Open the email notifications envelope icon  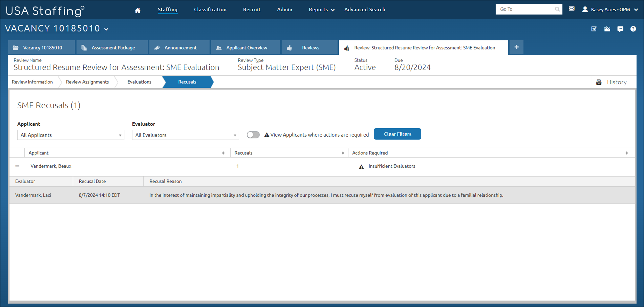[571, 8]
